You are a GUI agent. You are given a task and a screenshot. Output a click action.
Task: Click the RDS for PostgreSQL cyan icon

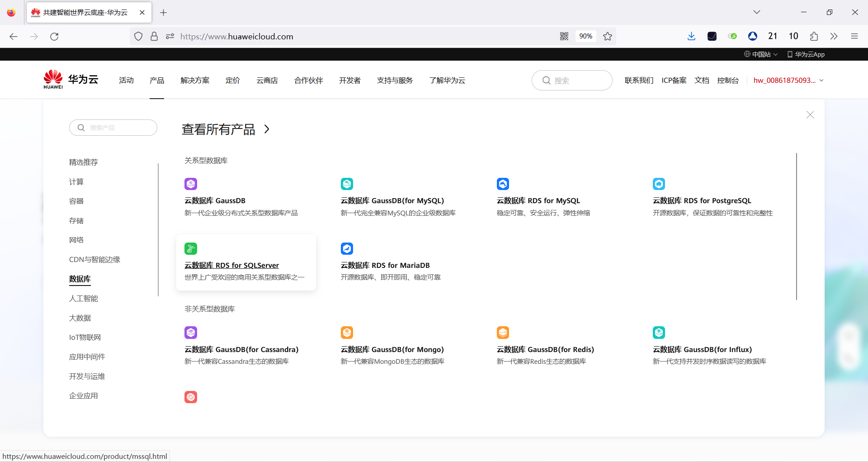(659, 184)
